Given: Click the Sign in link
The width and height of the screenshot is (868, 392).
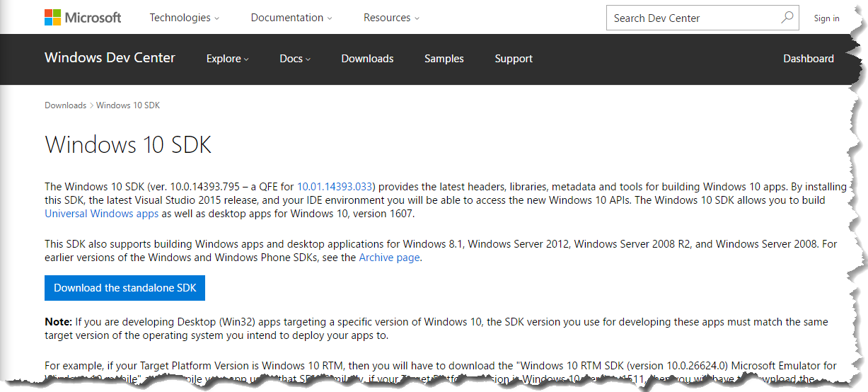Looking at the screenshot, I should point(826,18).
